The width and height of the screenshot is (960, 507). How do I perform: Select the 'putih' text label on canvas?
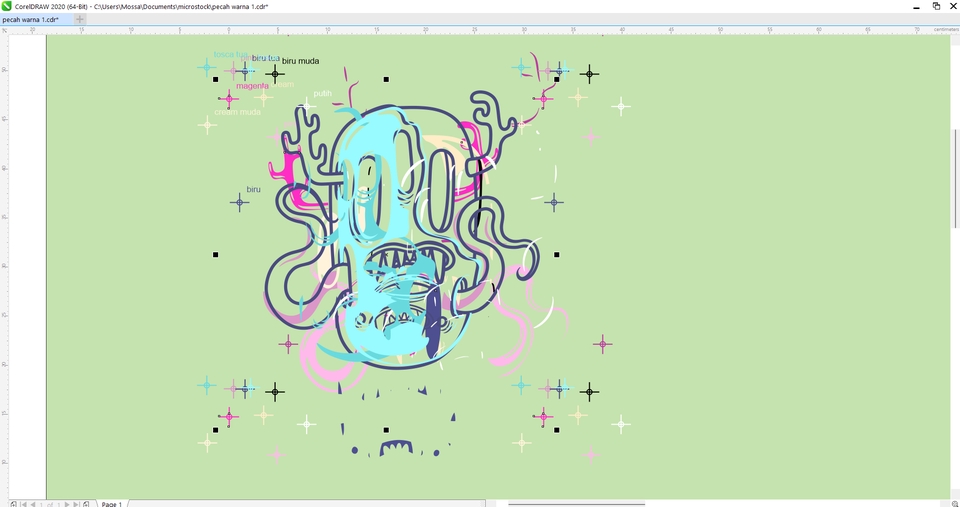[322, 94]
